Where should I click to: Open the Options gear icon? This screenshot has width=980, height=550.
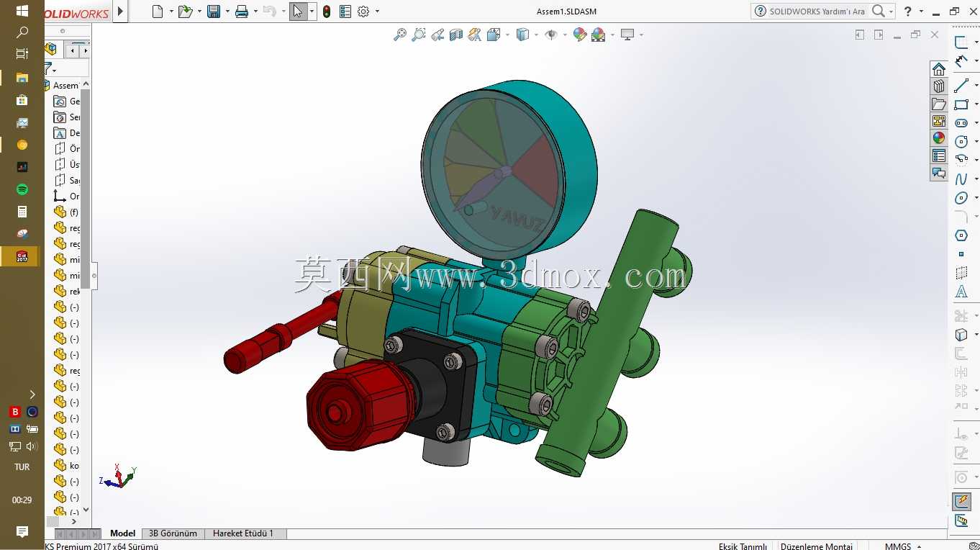tap(363, 12)
